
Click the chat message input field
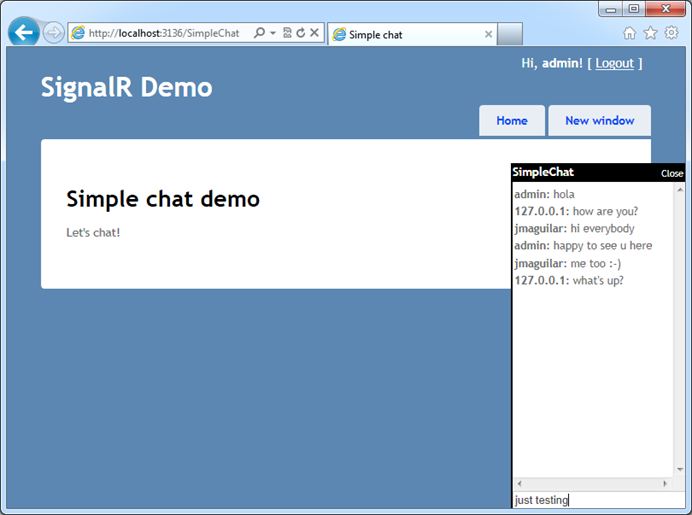[599, 500]
